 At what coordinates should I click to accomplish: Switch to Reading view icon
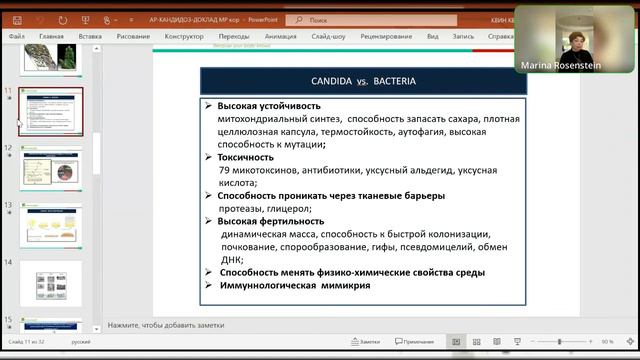pyautogui.click(x=497, y=342)
